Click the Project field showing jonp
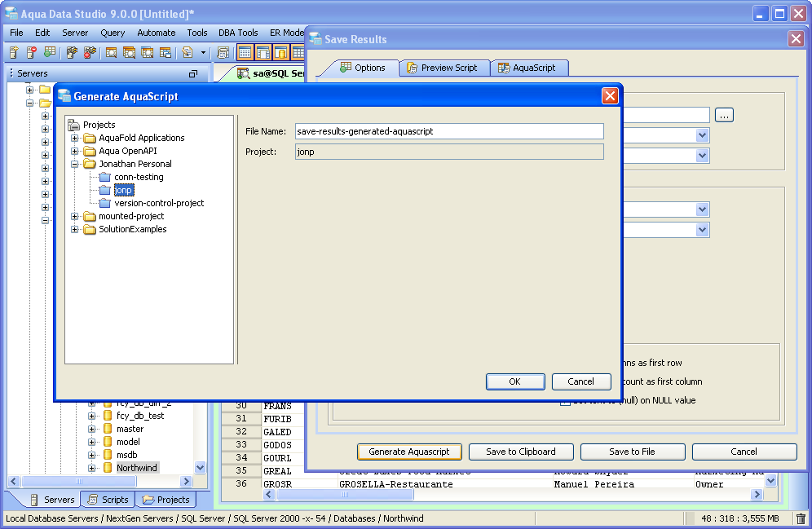812x529 pixels. pos(449,152)
